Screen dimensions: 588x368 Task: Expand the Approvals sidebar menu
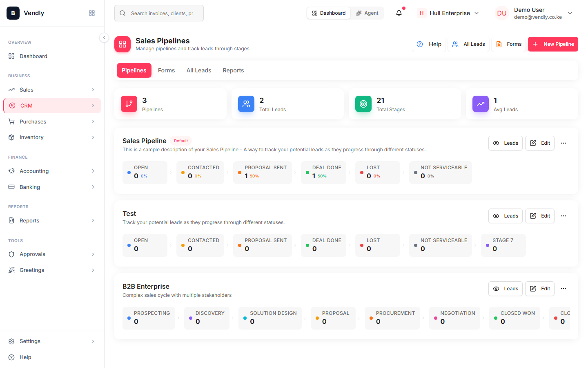pos(52,254)
